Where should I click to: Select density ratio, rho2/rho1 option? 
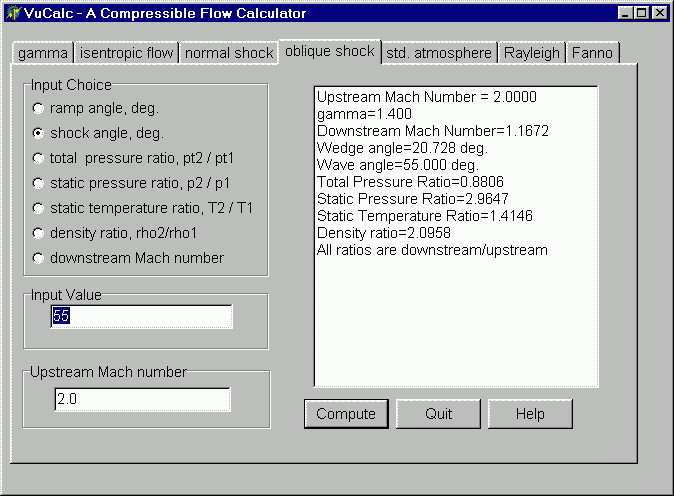(x=115, y=233)
